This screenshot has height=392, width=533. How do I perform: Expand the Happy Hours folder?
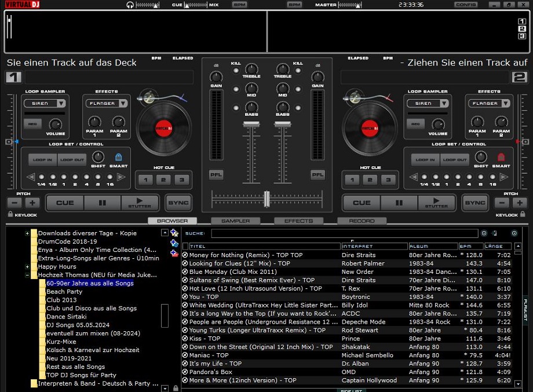click(x=27, y=267)
